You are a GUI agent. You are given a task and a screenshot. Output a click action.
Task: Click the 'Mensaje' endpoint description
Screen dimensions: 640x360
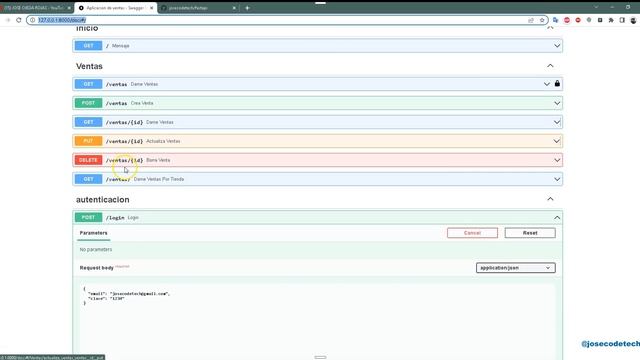[x=120, y=46]
